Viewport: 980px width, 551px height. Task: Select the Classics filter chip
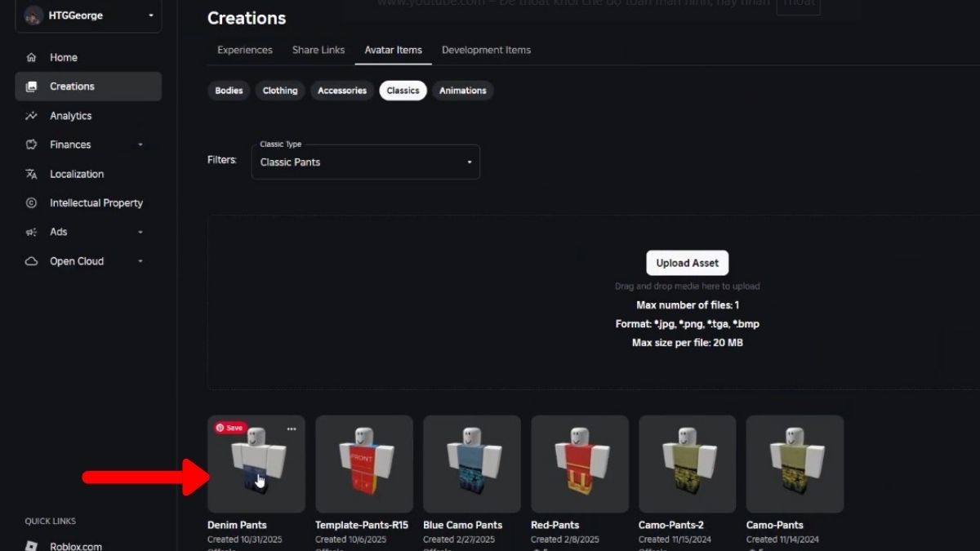coord(403,91)
